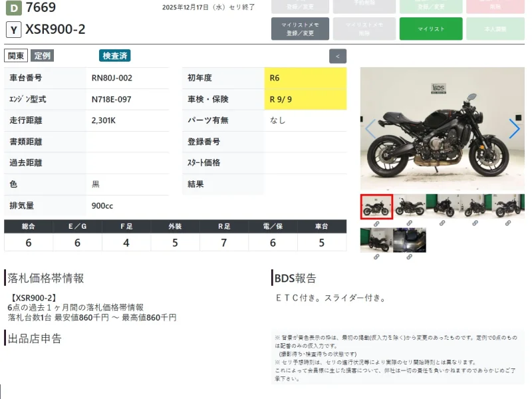532x399 pixels.
Task: Click the BDS報告 heading
Action: tap(295, 278)
